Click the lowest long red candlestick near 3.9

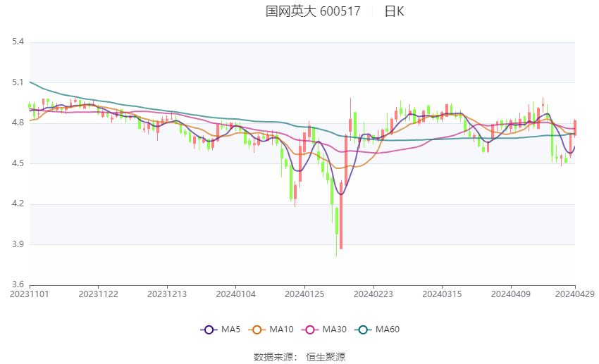coord(341,215)
